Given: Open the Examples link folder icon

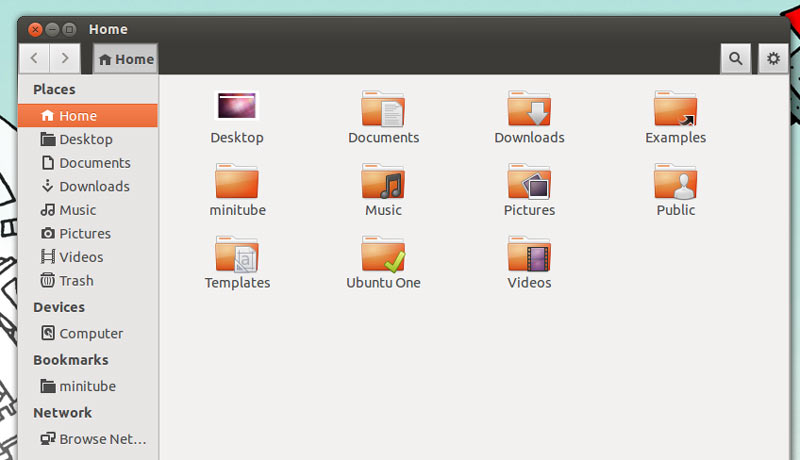Looking at the screenshot, I should pyautogui.click(x=675, y=110).
